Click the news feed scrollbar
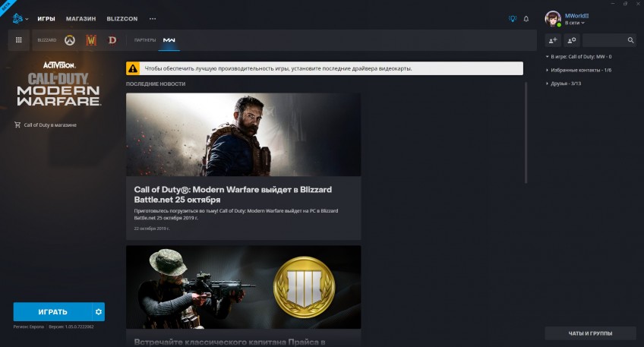Viewport: 644px width, 347px height. (526, 133)
